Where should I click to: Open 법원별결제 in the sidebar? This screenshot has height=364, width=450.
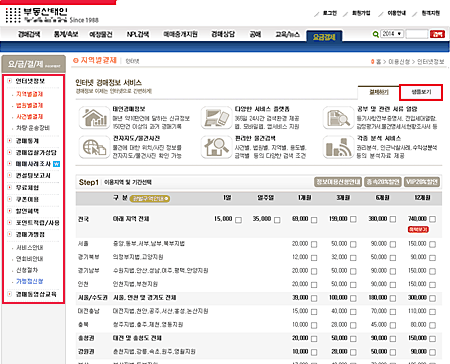coord(29,106)
